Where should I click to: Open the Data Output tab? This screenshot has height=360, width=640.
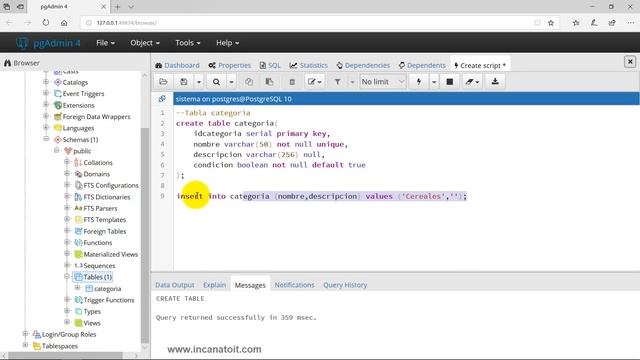(x=175, y=285)
